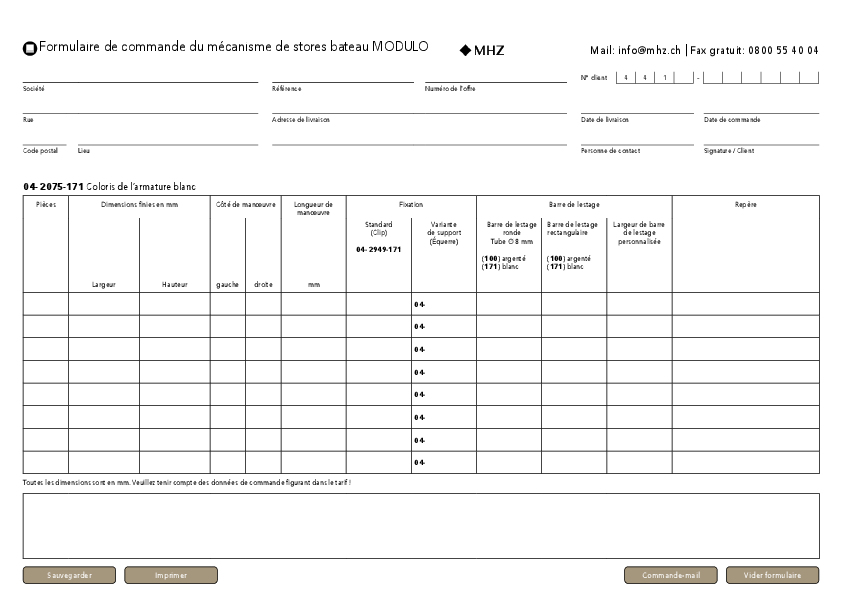Click into the Rue field
Screen dimensions: 842x595
tap(140, 107)
